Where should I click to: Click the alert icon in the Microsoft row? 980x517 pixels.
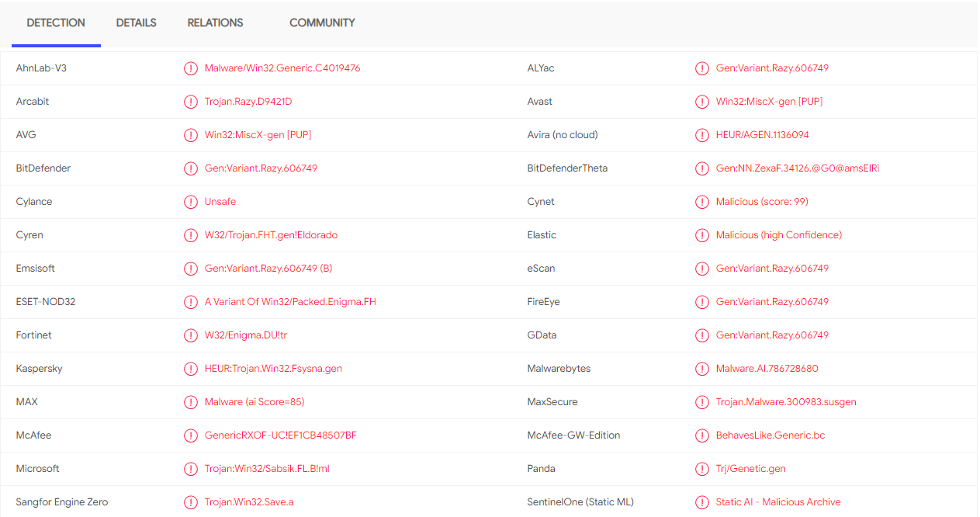pos(191,469)
